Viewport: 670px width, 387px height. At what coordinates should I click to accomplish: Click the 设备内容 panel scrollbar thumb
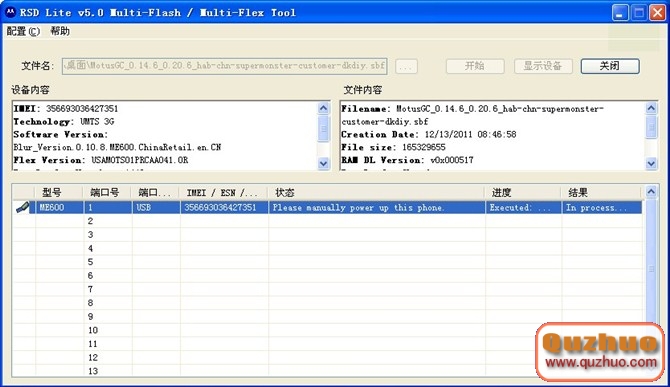point(323,128)
